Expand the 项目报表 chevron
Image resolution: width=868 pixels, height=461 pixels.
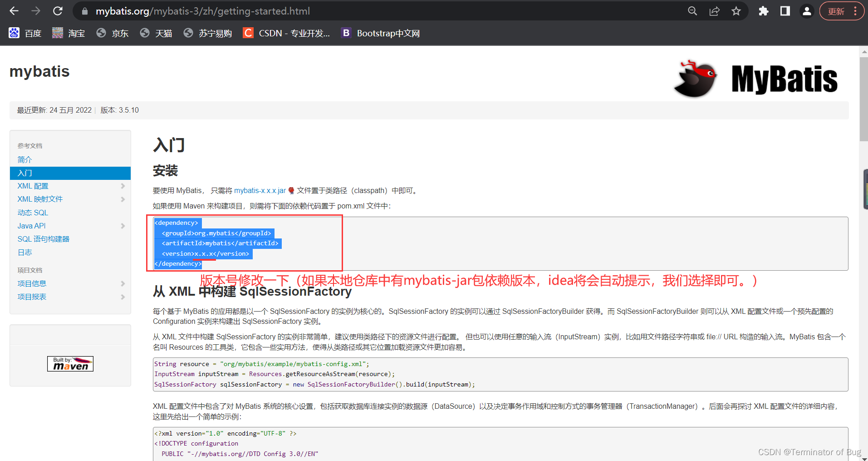[x=123, y=297]
